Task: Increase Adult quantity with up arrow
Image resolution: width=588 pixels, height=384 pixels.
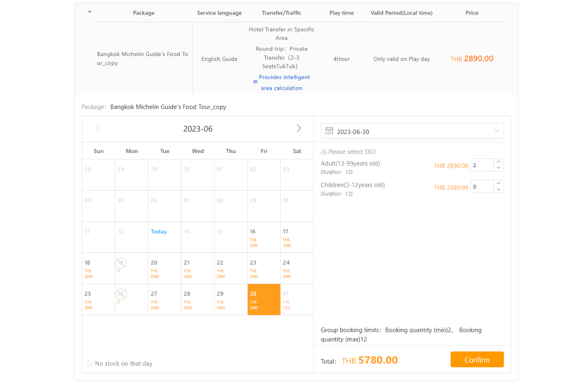Action: pyautogui.click(x=498, y=162)
